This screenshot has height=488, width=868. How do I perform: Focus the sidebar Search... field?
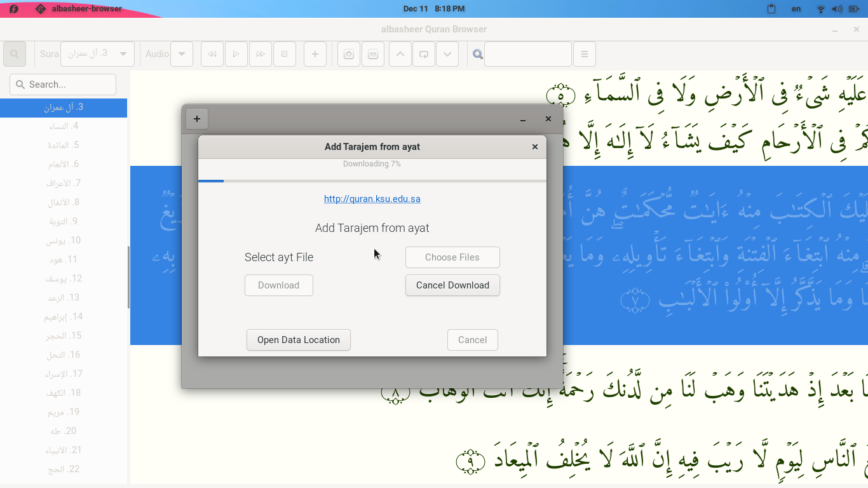coord(63,85)
